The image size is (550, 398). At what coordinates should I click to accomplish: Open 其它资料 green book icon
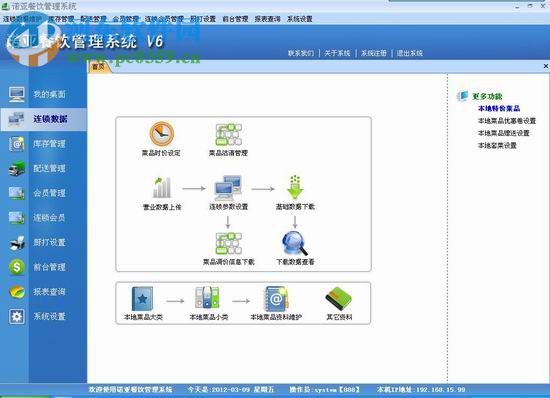pos(338,299)
